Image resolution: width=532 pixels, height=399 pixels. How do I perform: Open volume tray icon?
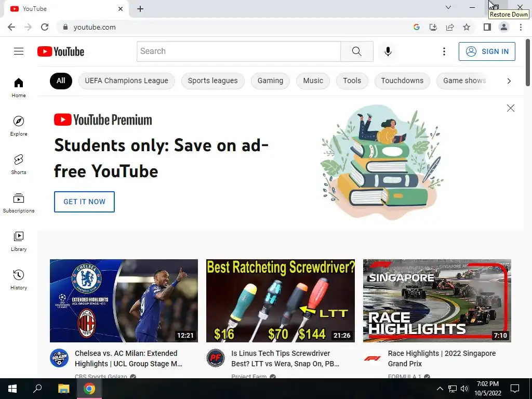tap(464, 389)
